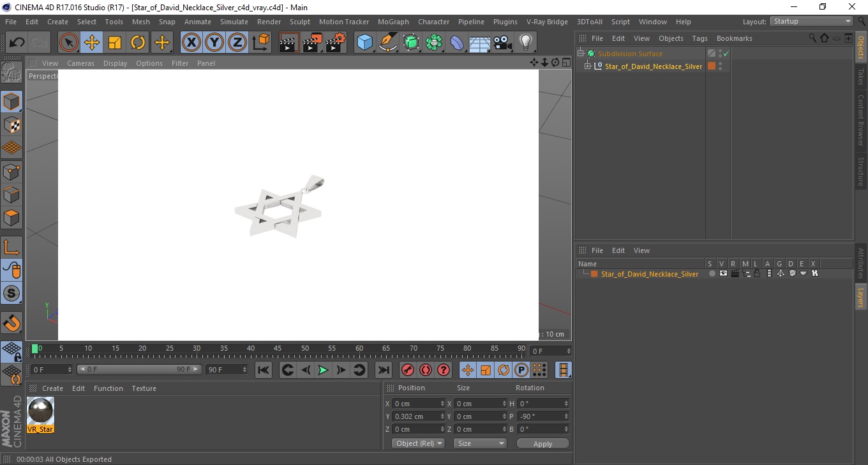
Task: Expand the Subdivision Surface tree item
Action: 581,54
